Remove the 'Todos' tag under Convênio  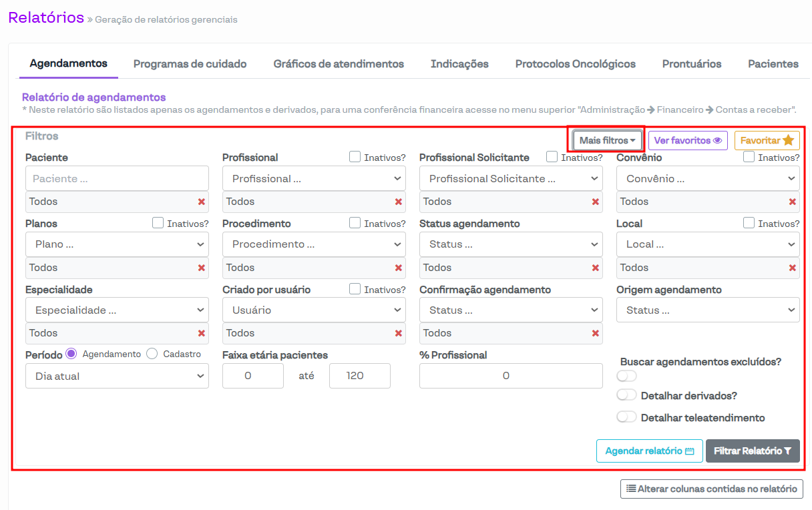[793, 202]
